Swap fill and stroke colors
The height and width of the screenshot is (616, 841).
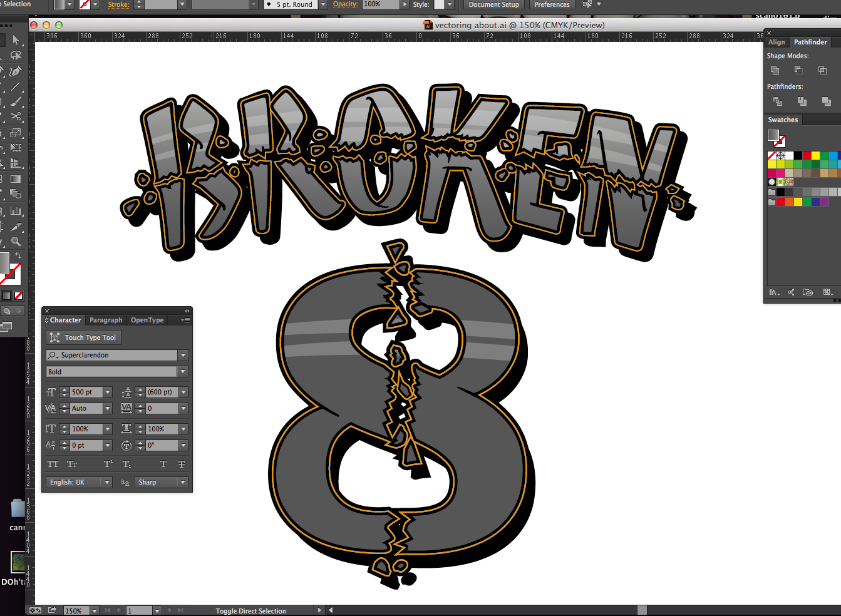18,255
